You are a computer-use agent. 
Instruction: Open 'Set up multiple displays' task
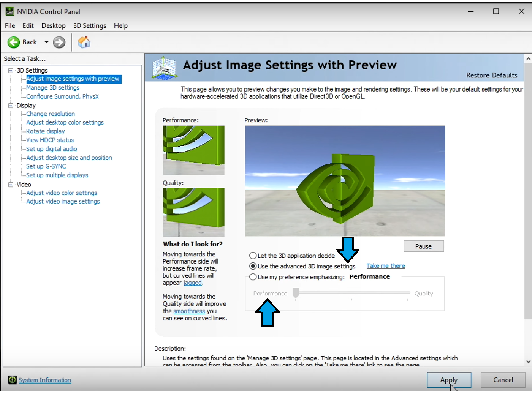point(57,175)
